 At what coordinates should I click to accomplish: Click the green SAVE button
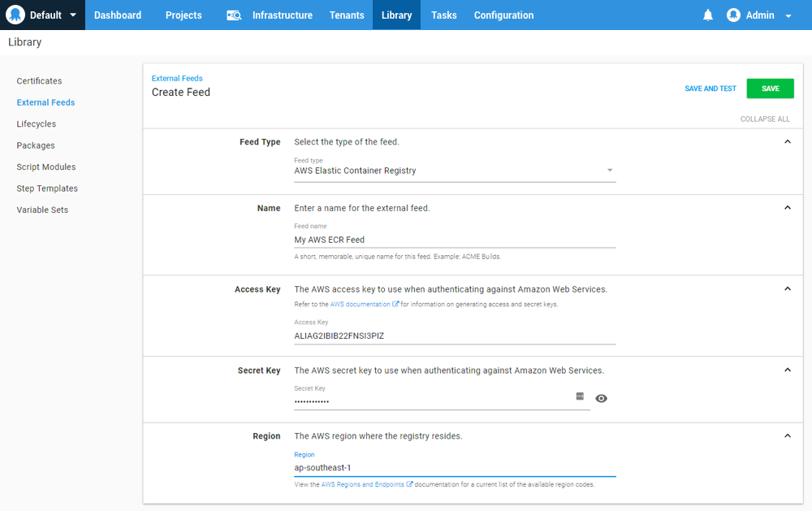(x=770, y=88)
